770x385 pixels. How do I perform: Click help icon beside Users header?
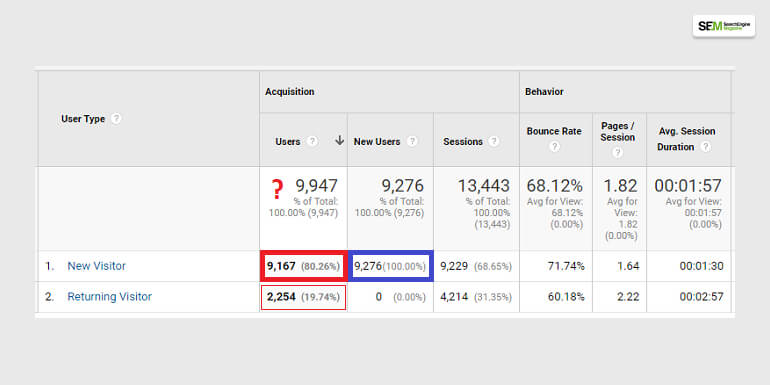(312, 141)
